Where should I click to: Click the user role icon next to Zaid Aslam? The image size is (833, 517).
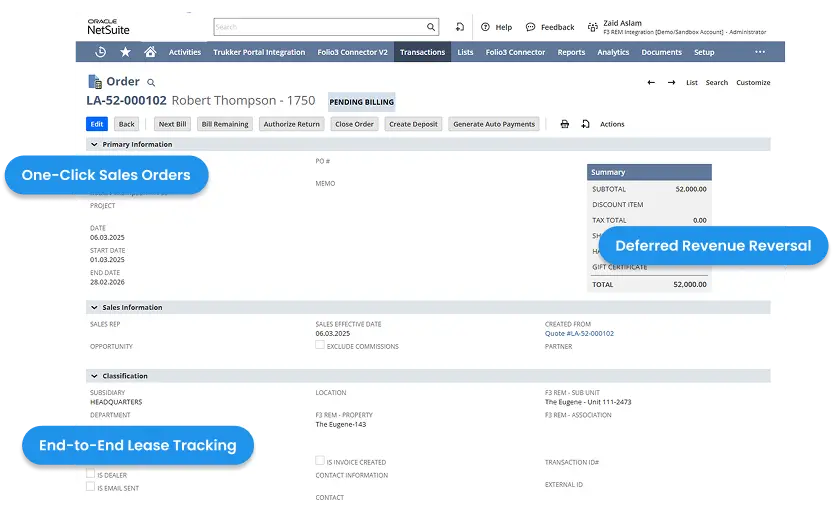[x=592, y=27]
